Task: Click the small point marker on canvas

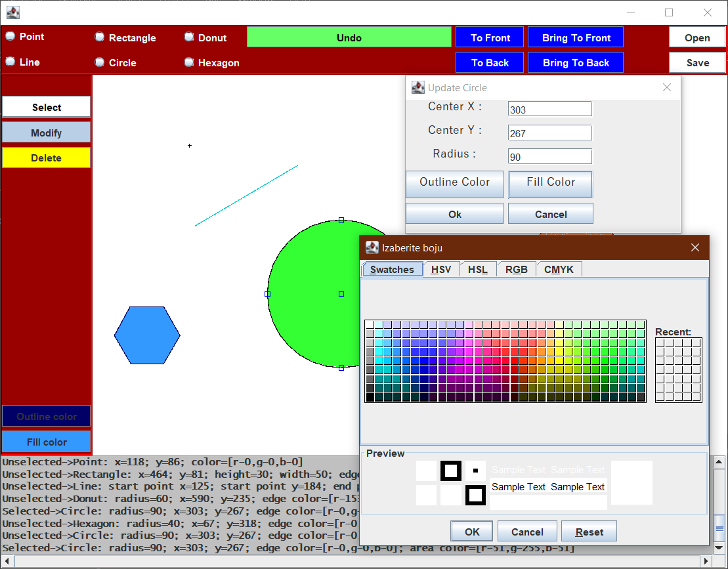Action: (190, 145)
